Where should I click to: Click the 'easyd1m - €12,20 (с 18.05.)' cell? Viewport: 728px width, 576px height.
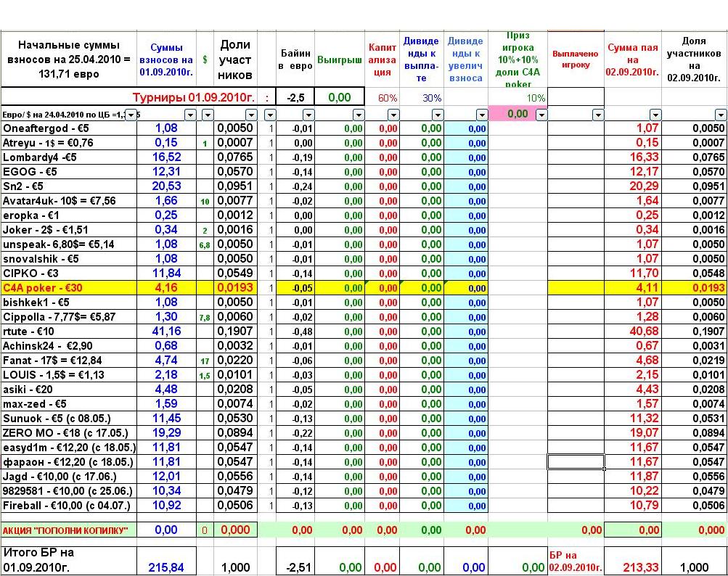click(x=69, y=448)
